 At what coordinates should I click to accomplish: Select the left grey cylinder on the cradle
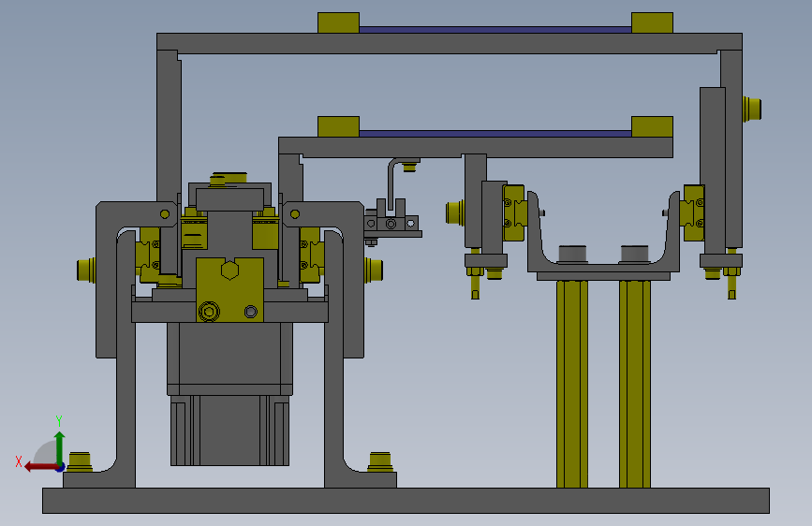pos(572,255)
